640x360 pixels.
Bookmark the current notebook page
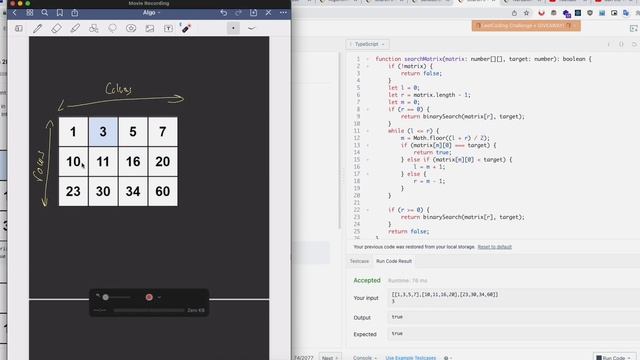60,13
